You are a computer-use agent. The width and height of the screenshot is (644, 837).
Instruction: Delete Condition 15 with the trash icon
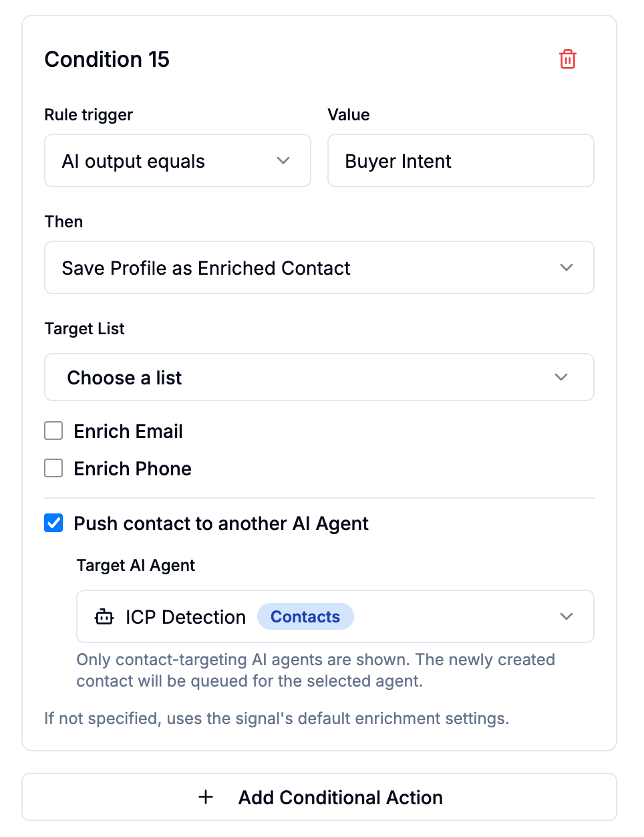click(568, 59)
